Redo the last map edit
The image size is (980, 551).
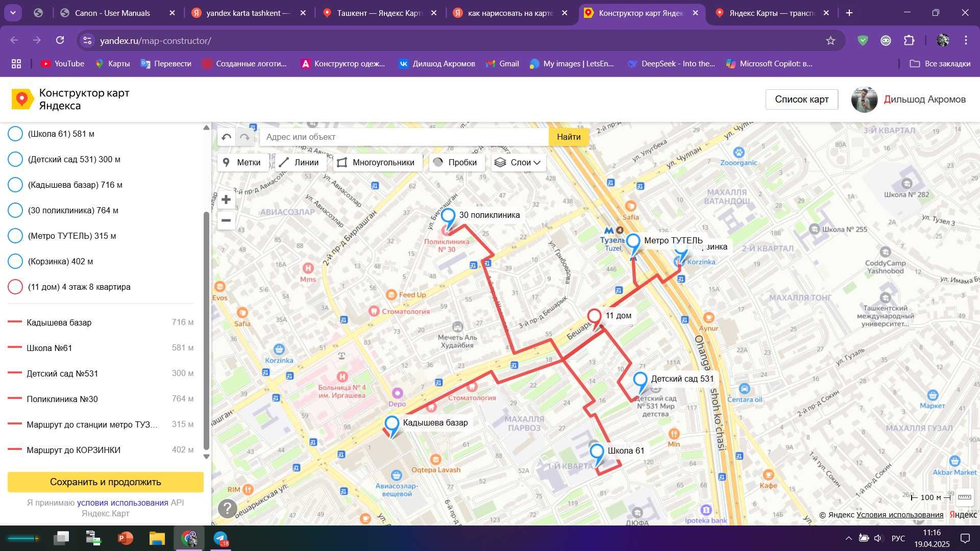pyautogui.click(x=245, y=137)
